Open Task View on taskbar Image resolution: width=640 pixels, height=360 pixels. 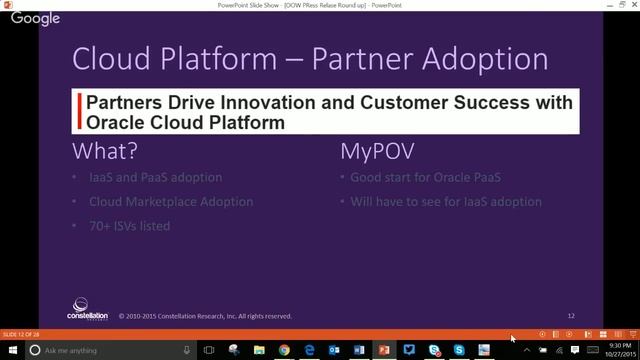(209, 350)
